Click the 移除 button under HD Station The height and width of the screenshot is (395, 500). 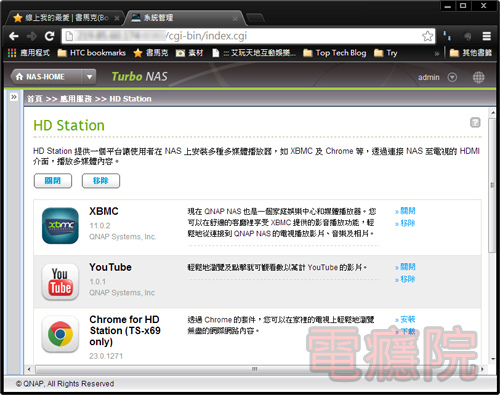point(101,181)
